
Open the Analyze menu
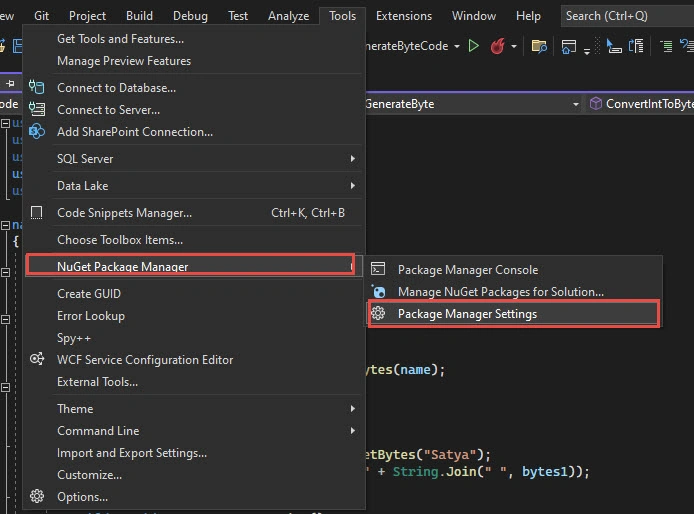[289, 16]
